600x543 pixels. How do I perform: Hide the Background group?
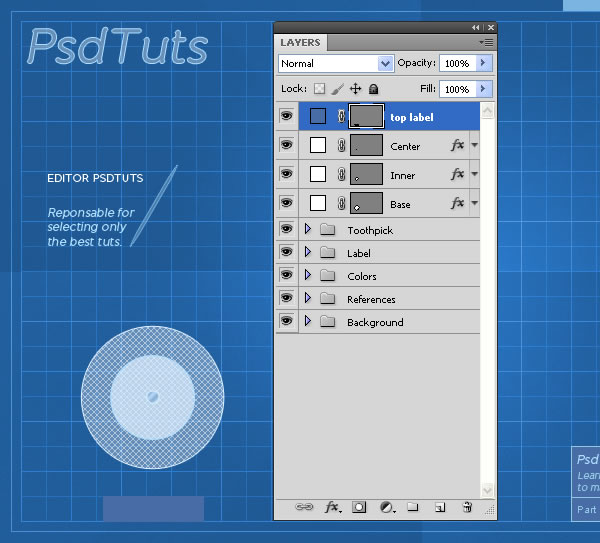tap(287, 321)
